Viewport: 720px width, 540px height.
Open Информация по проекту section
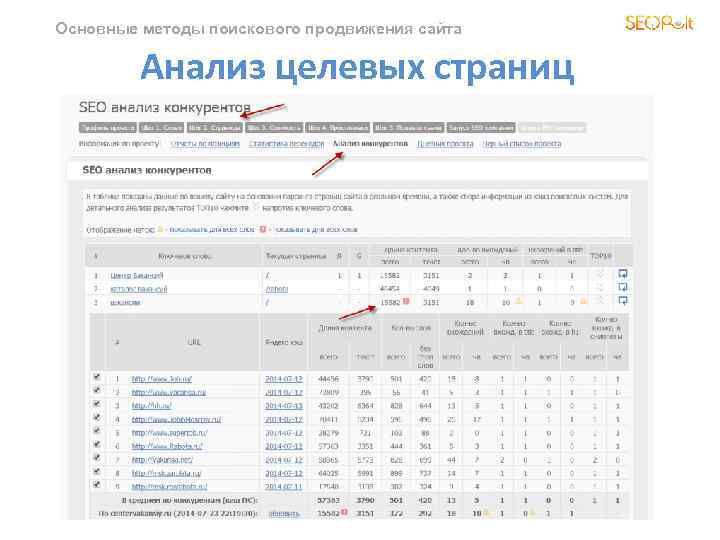(119, 144)
